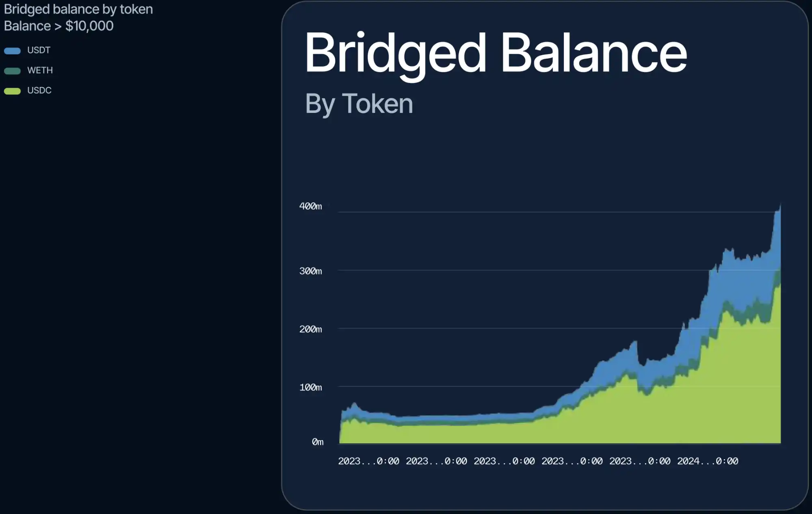Click the 2024...0:00 x-axis date label
The width and height of the screenshot is (812, 514).
[x=708, y=461]
